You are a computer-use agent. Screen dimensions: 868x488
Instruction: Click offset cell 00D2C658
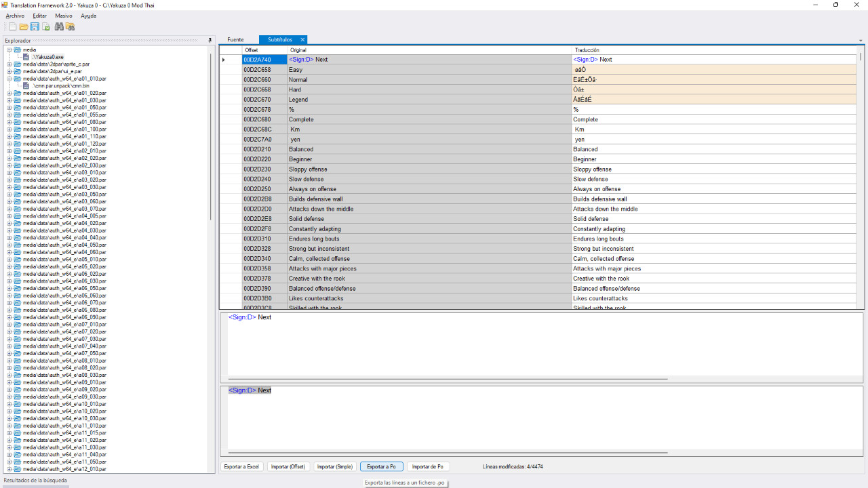(264, 70)
